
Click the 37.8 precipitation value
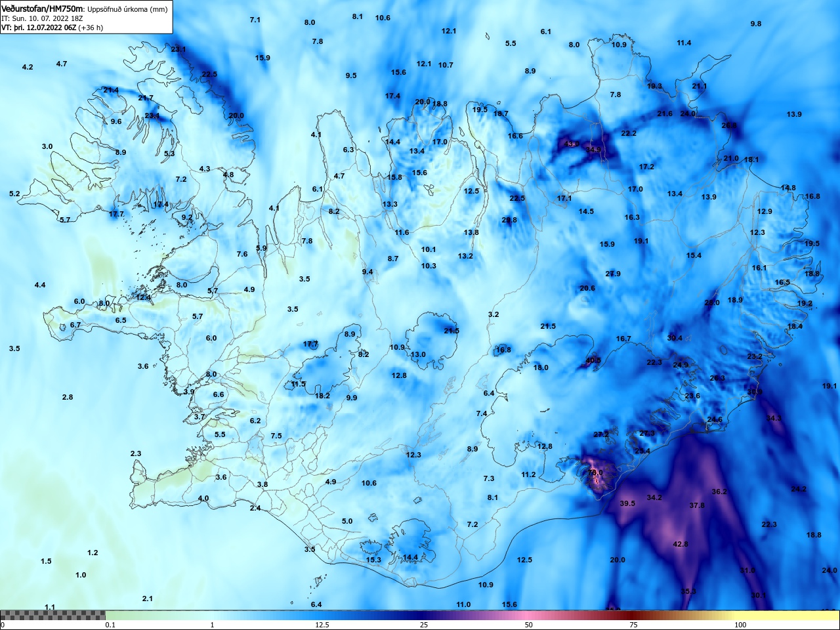pyautogui.click(x=697, y=505)
